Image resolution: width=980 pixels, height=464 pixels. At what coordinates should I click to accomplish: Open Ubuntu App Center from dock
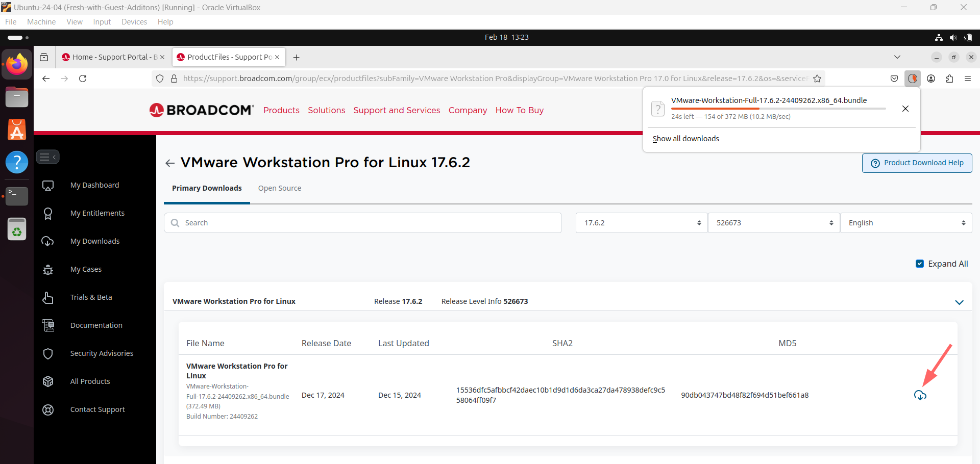[17, 130]
